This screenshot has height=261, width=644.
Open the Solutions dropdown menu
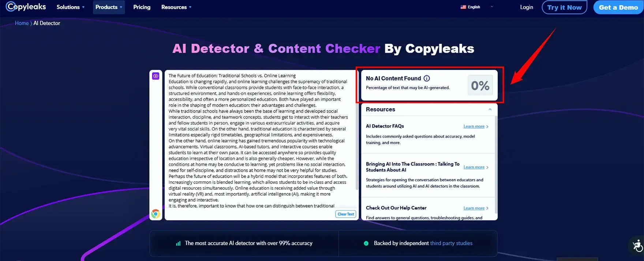coord(70,7)
